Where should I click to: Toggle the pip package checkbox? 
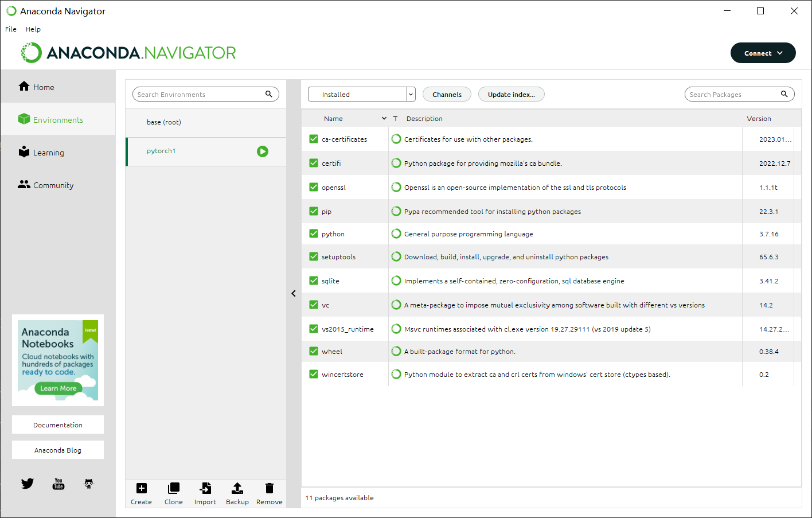click(314, 211)
